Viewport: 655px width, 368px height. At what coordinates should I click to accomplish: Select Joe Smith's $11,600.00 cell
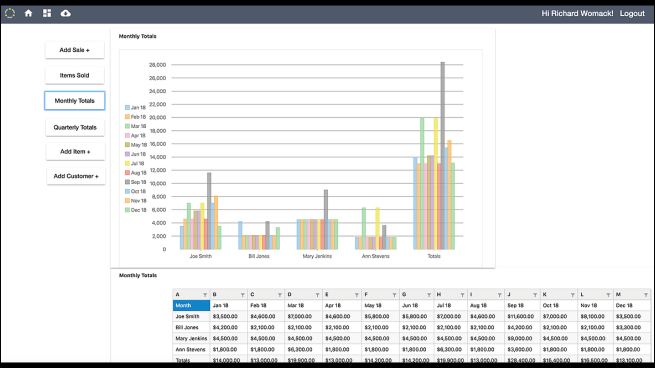point(522,317)
